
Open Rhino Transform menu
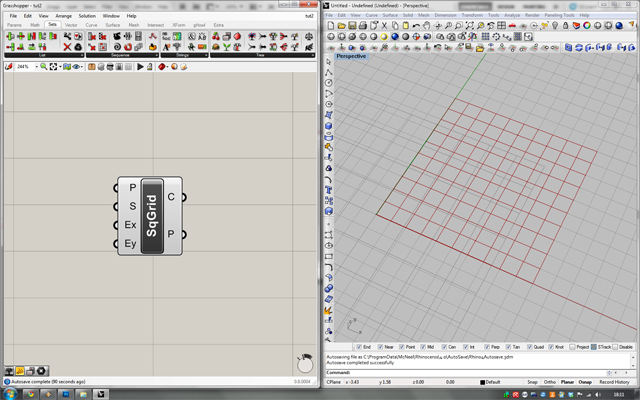click(x=472, y=15)
